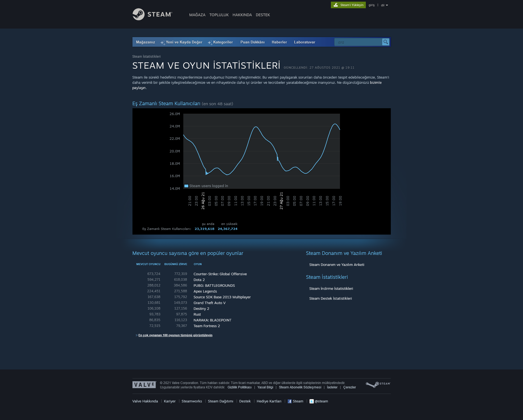Open Dota 2 from the games list

[199, 280]
